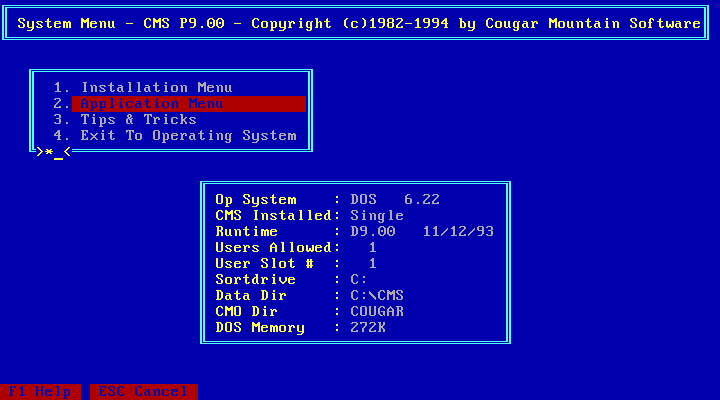Click the CMO Dir value COUGAR
The height and width of the screenshot is (400, 720).
click(377, 311)
